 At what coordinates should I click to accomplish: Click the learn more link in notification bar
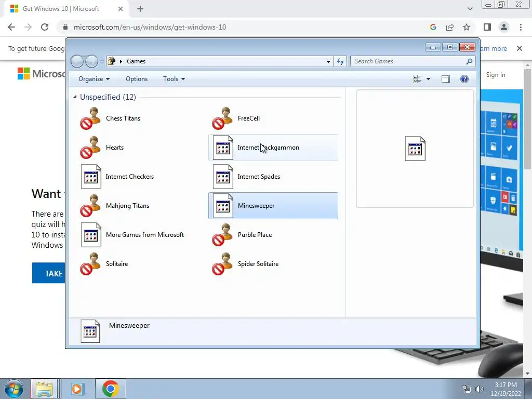494,48
